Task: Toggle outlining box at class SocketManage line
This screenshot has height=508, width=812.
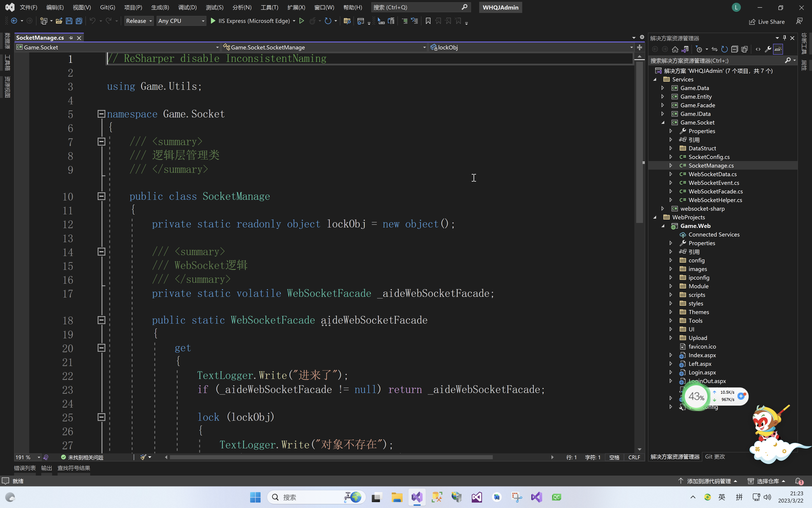Action: pos(101,196)
